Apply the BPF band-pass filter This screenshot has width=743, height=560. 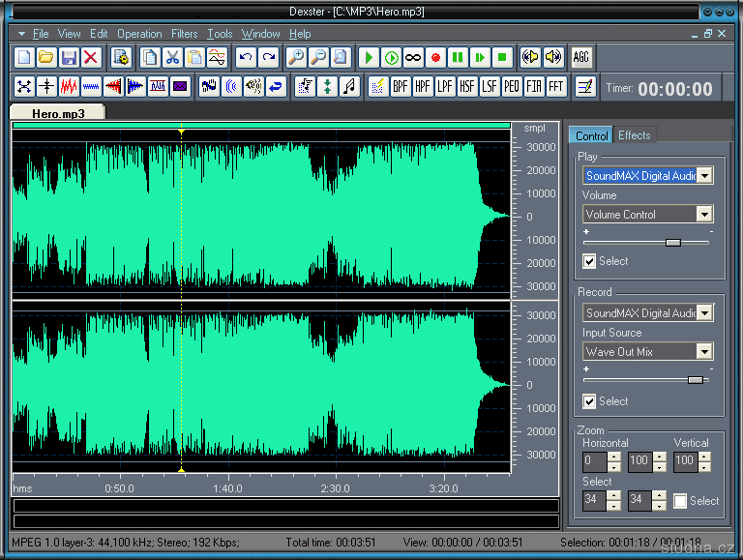tap(401, 87)
